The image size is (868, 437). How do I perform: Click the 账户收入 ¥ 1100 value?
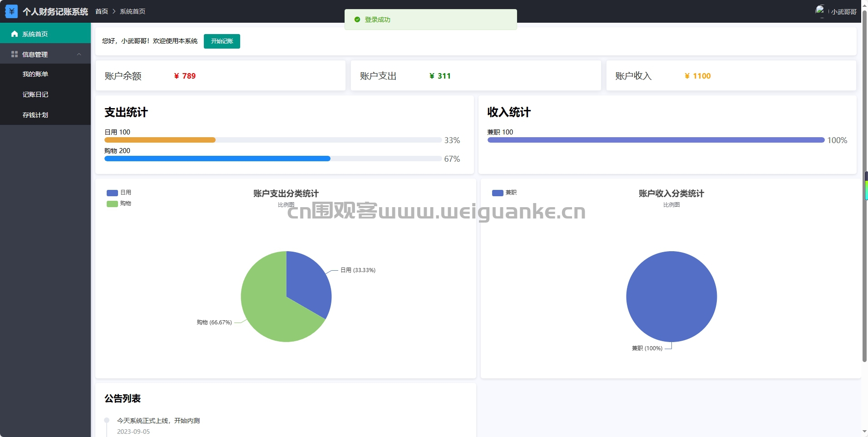[698, 76]
